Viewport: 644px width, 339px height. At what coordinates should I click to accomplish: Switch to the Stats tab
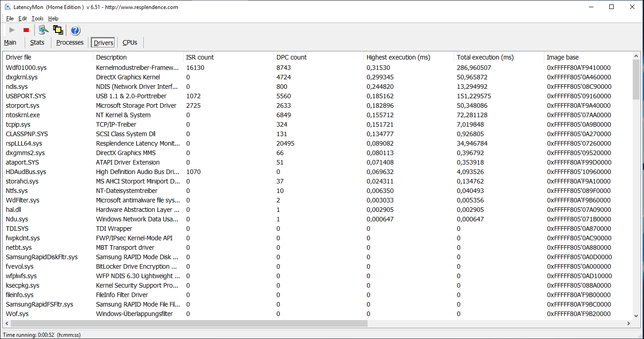point(37,42)
